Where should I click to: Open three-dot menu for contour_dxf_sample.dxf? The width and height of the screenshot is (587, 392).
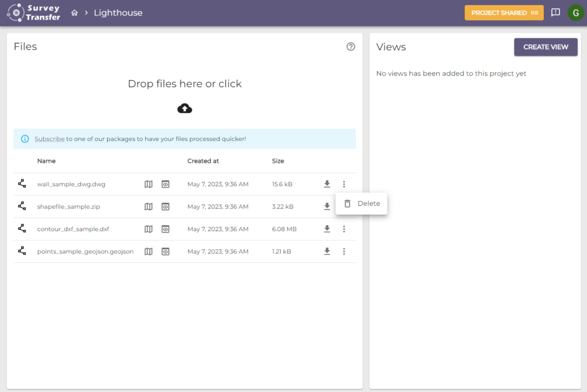[344, 229]
